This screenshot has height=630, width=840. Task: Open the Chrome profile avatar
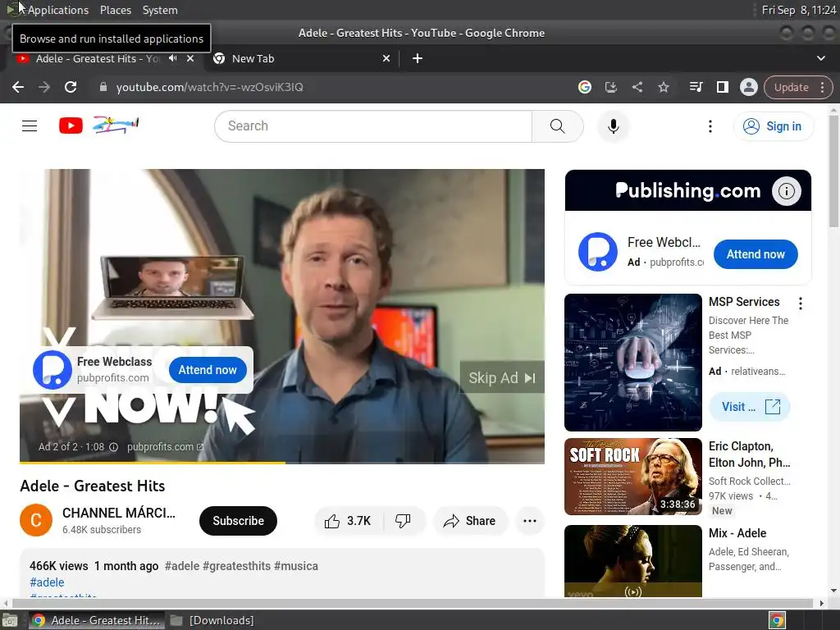pos(748,87)
